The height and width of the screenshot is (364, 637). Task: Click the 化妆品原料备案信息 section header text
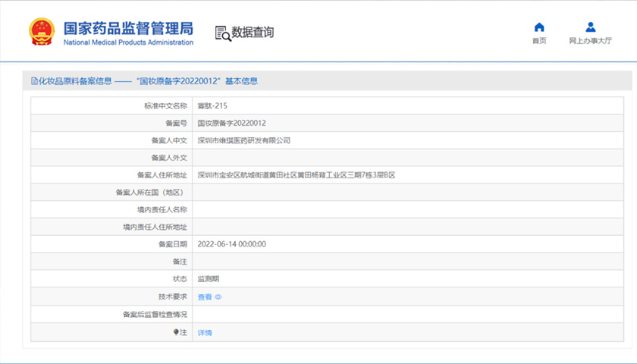coord(75,81)
